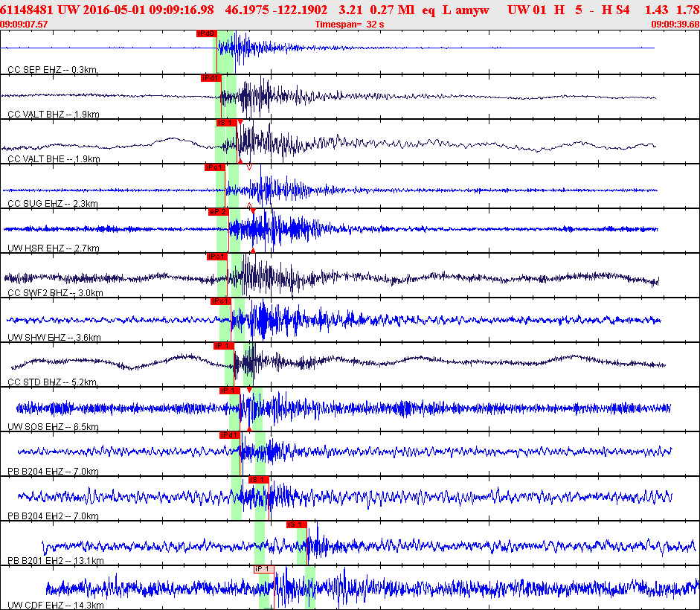The image size is (700, 610).
Task: Select the iS 1 pick flag on PB B201 EH2
Action: [x=297, y=524]
